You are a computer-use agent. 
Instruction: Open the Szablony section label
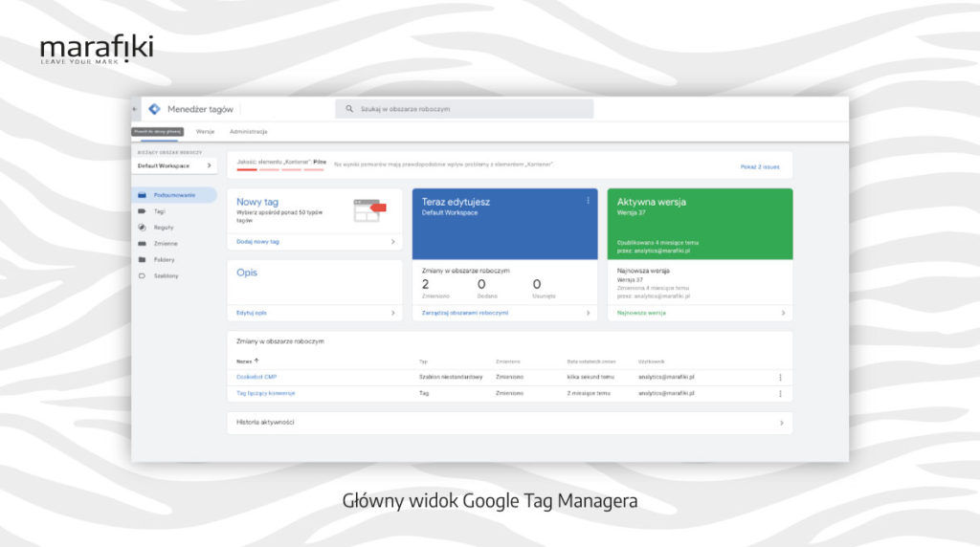pos(167,275)
